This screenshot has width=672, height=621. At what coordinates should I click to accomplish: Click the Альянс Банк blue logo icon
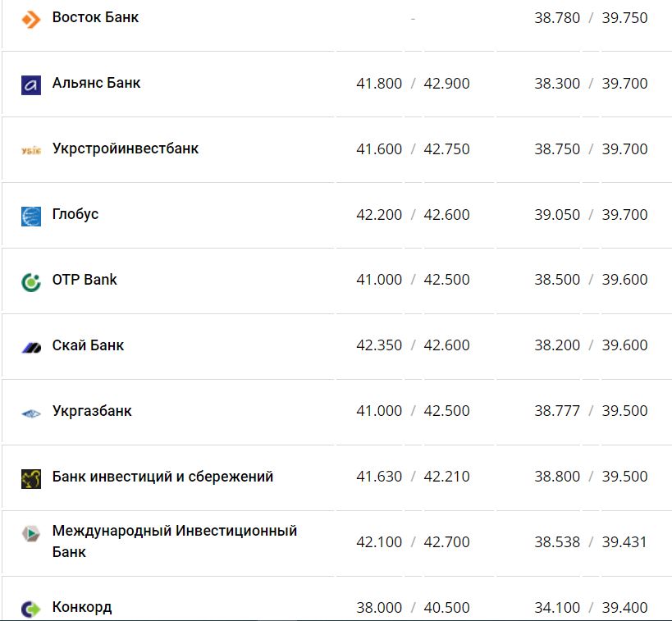(31, 84)
